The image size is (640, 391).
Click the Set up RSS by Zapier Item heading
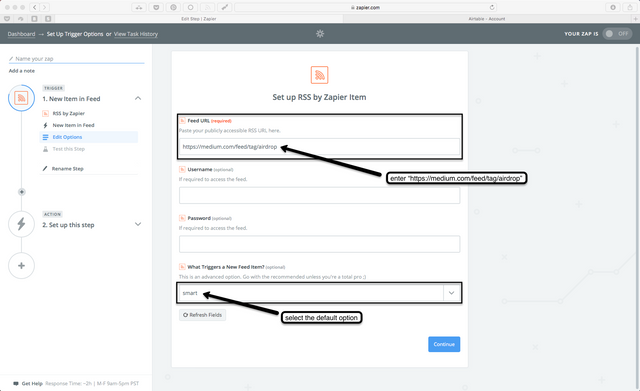tap(320, 97)
